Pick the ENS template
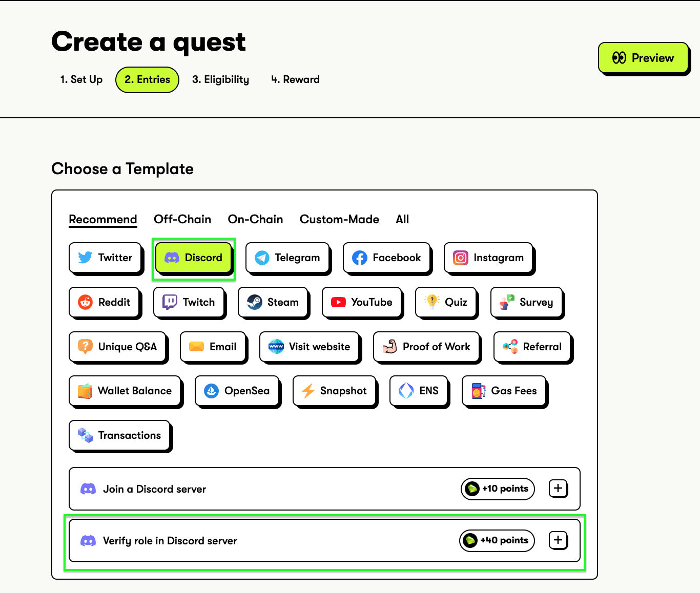The image size is (700, 593). 419,391
